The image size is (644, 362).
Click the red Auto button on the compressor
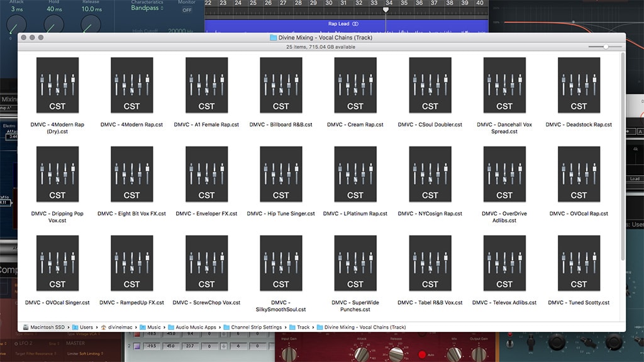[x=422, y=354]
